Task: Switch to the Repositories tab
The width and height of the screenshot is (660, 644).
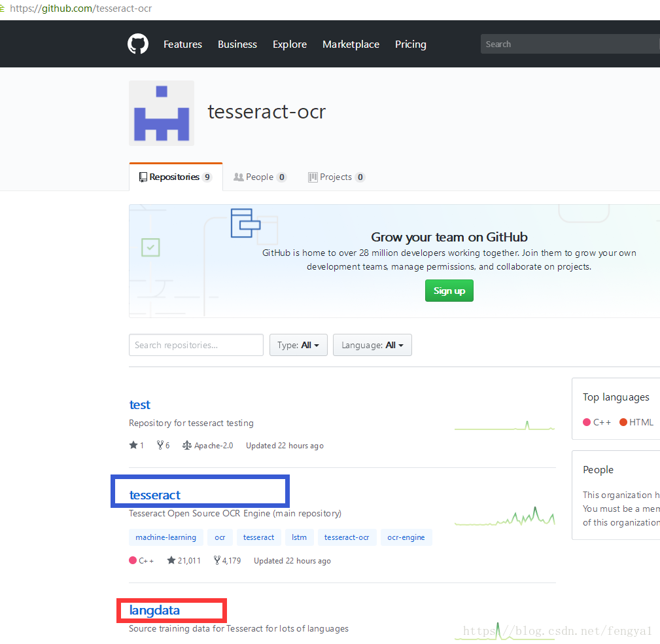Action: coord(176,177)
